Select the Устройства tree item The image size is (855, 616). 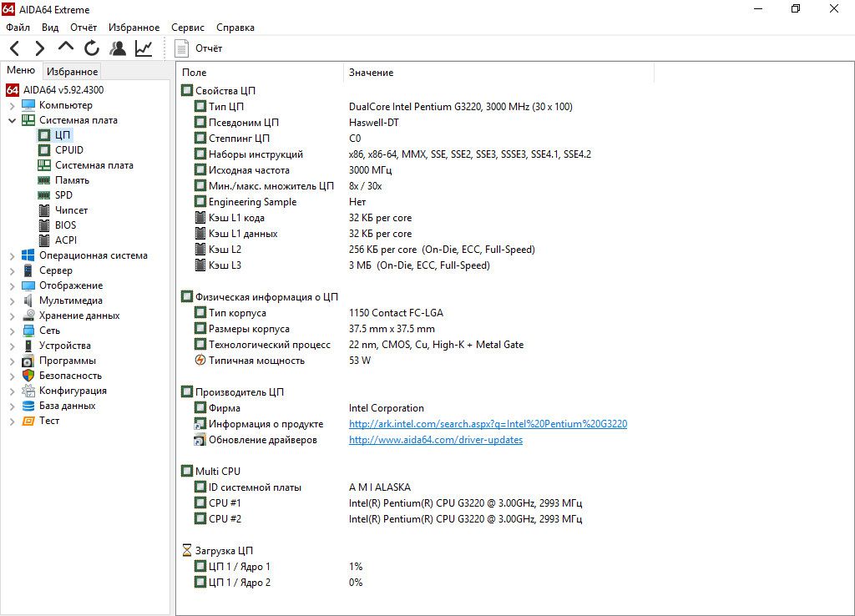[x=65, y=346]
